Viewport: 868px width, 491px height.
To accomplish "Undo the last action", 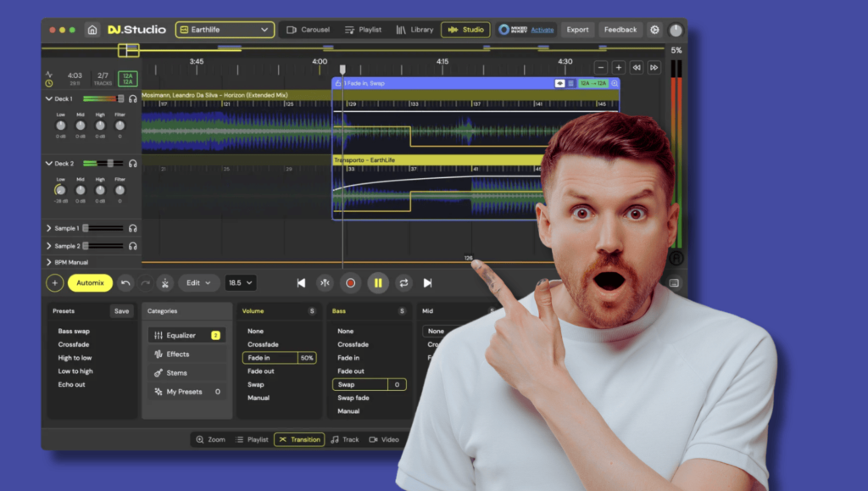I will 125,283.
